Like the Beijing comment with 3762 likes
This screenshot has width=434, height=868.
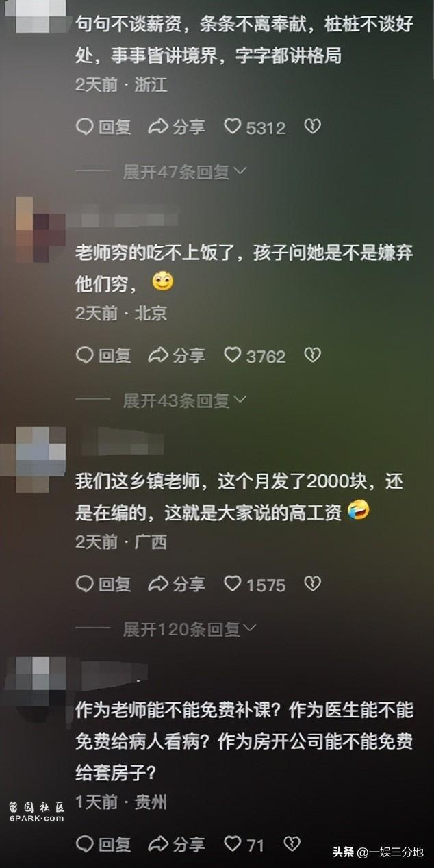255,355
